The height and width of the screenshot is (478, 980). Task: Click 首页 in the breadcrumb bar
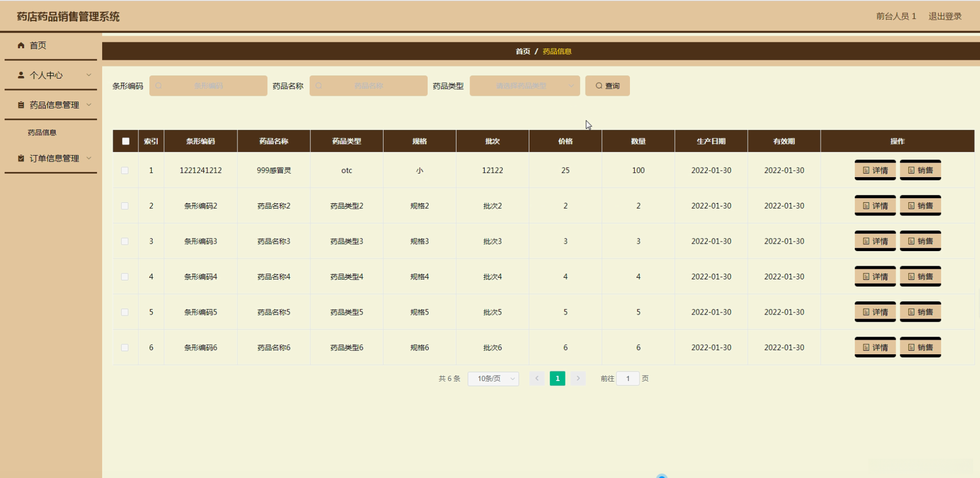522,51
